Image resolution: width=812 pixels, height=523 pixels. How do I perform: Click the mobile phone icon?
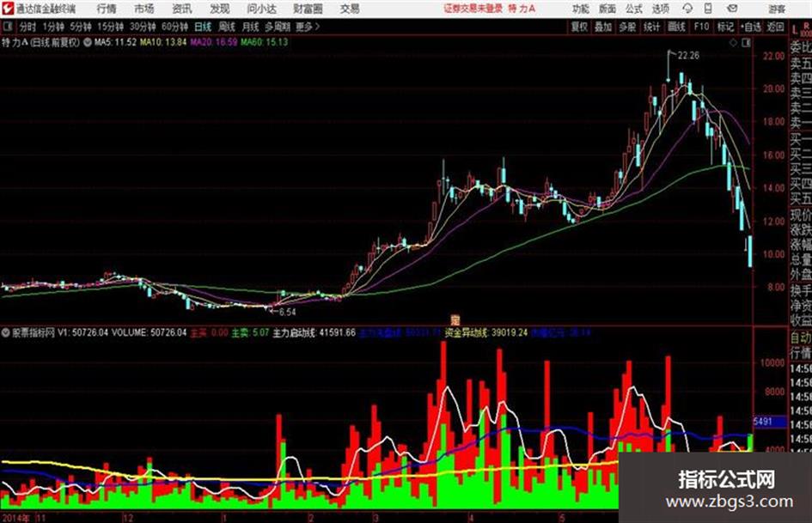pyautogui.click(x=708, y=9)
